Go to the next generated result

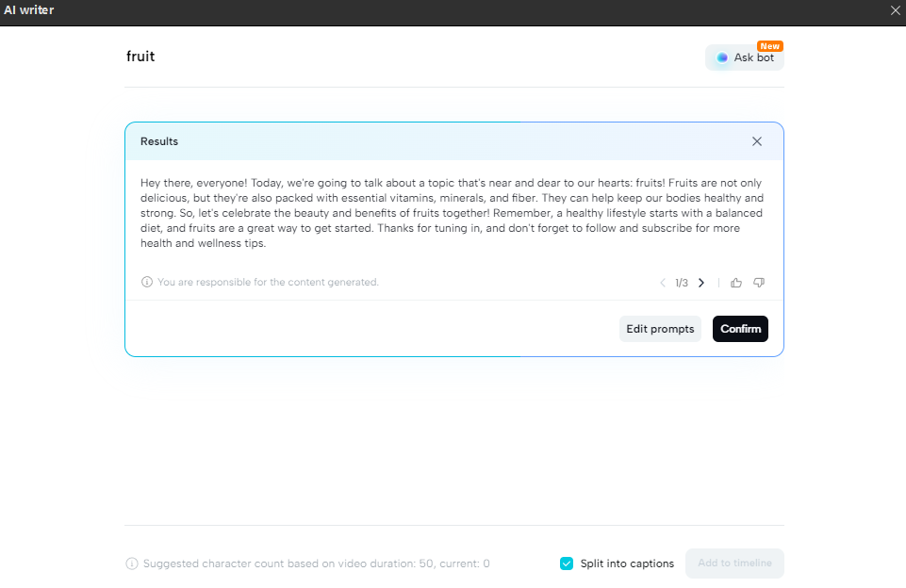pyautogui.click(x=700, y=283)
